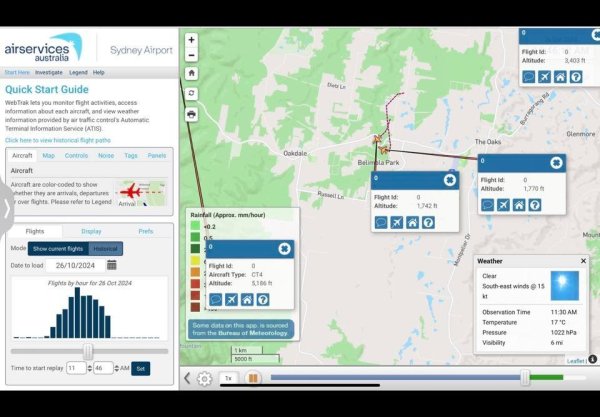Open the Noise tab
Image resolution: width=600 pixels, height=417 pixels.
pyautogui.click(x=106, y=156)
